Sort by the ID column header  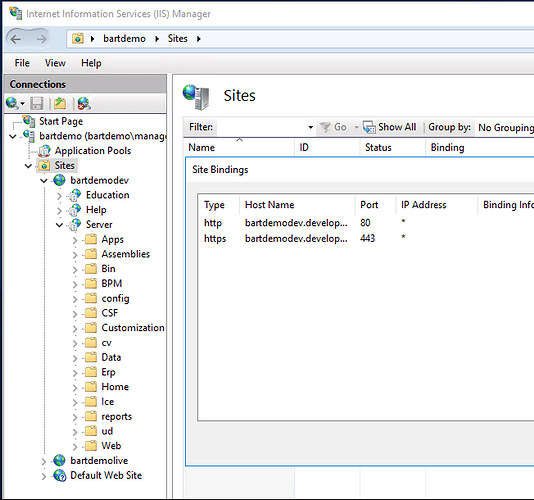(x=327, y=147)
